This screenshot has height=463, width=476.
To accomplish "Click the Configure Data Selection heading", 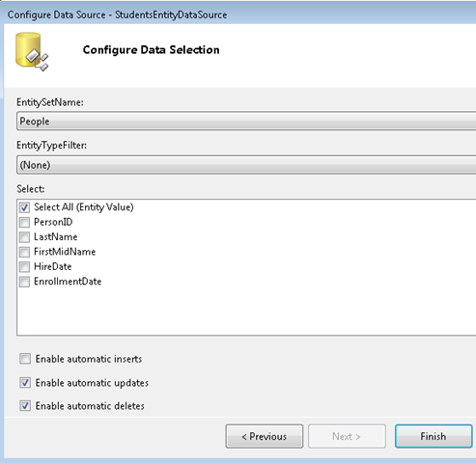I will tap(152, 50).
